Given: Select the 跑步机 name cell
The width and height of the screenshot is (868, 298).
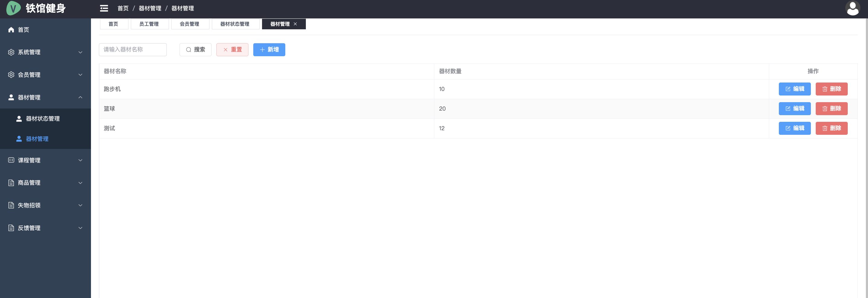Looking at the screenshot, I should click(x=267, y=89).
